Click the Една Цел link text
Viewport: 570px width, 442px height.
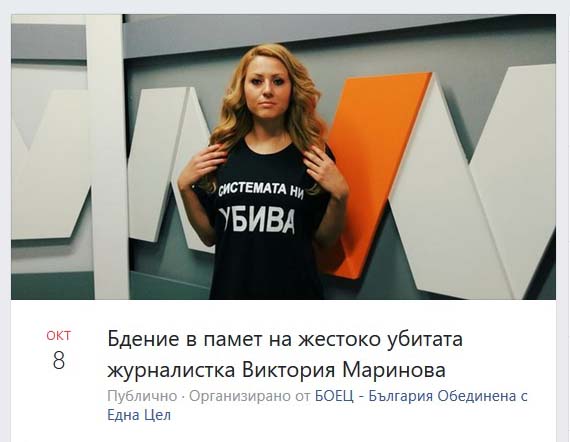[x=139, y=415]
